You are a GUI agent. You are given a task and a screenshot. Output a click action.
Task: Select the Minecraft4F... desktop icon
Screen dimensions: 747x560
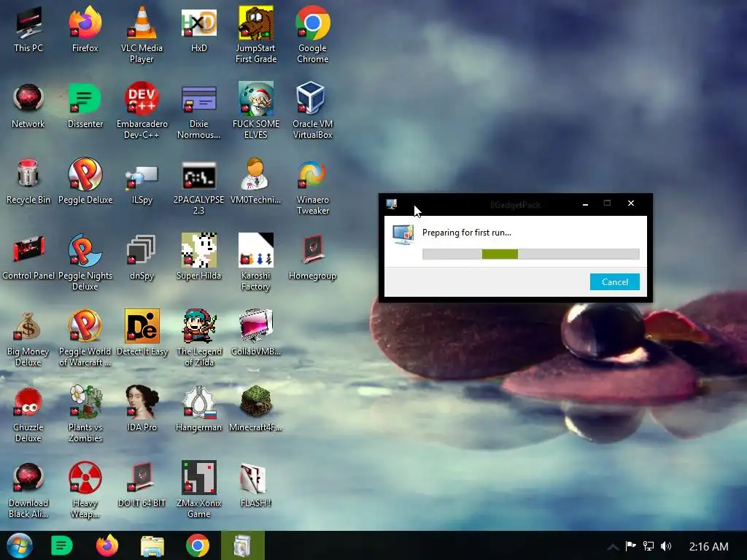coord(256,408)
